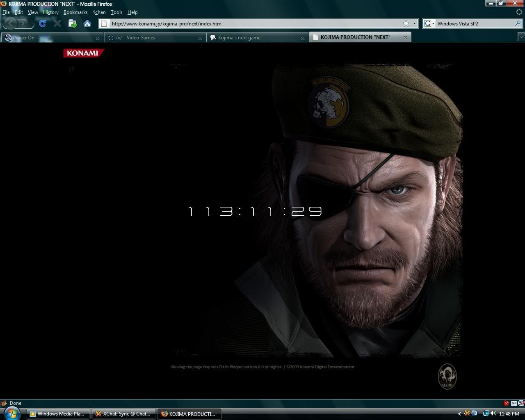Open a new tab with the green plus icon
This screenshot has height=420, width=525.
73,23
